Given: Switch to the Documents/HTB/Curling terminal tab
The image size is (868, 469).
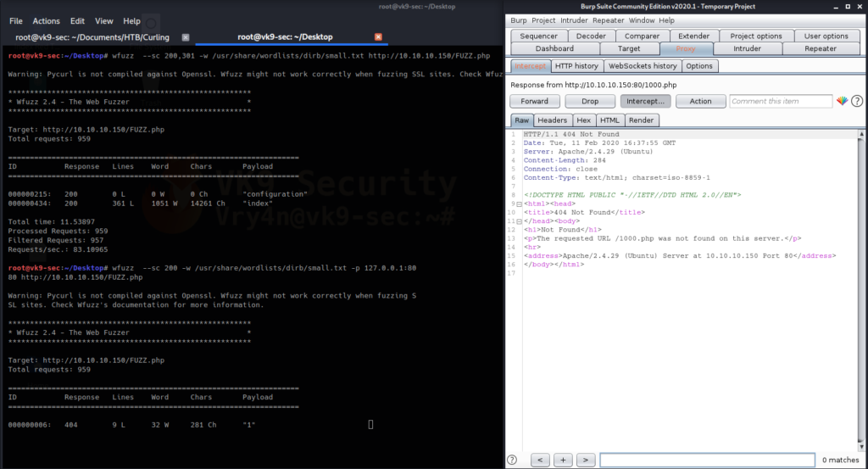Looking at the screenshot, I should pyautogui.click(x=92, y=37).
